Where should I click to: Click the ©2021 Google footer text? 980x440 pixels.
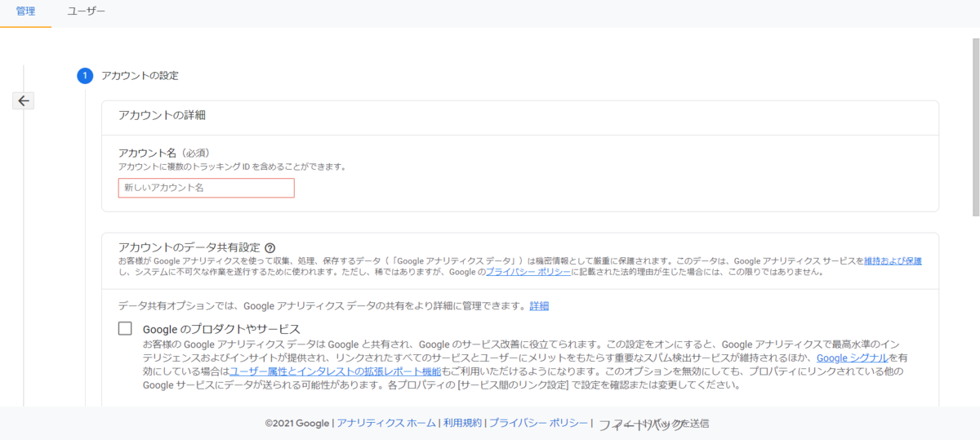click(297, 423)
